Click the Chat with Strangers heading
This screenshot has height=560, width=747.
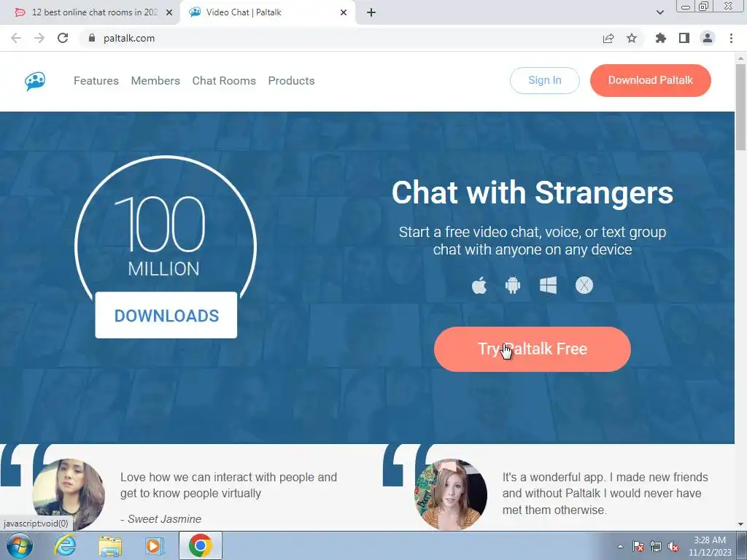532,192
